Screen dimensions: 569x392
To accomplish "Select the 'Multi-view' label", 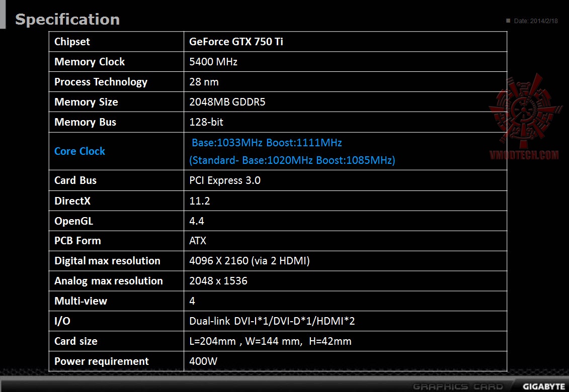I will 80,301.
